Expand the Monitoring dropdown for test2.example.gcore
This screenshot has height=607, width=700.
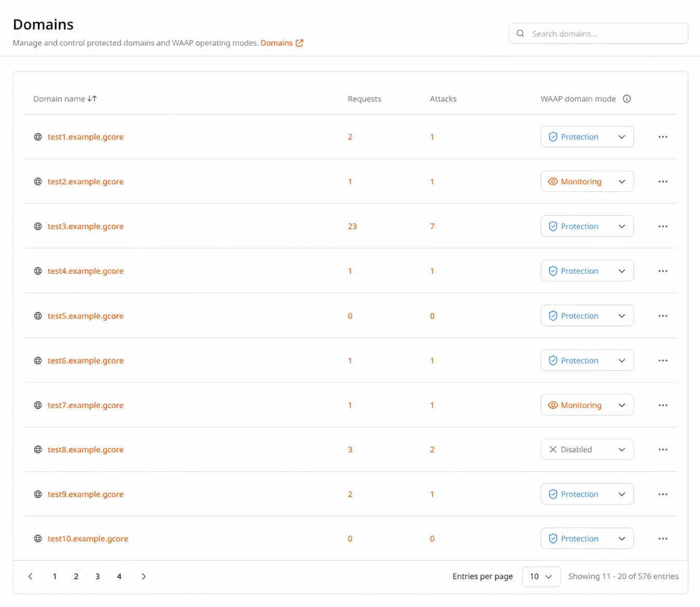tap(587, 181)
